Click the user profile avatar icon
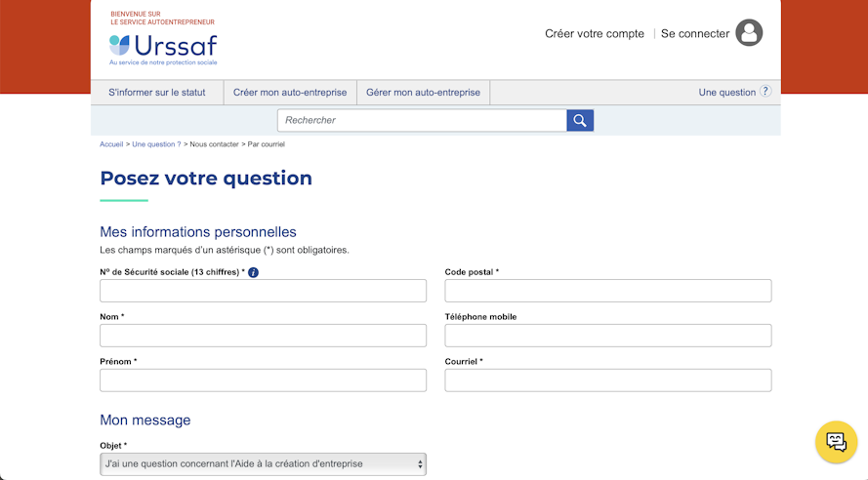 click(x=749, y=32)
